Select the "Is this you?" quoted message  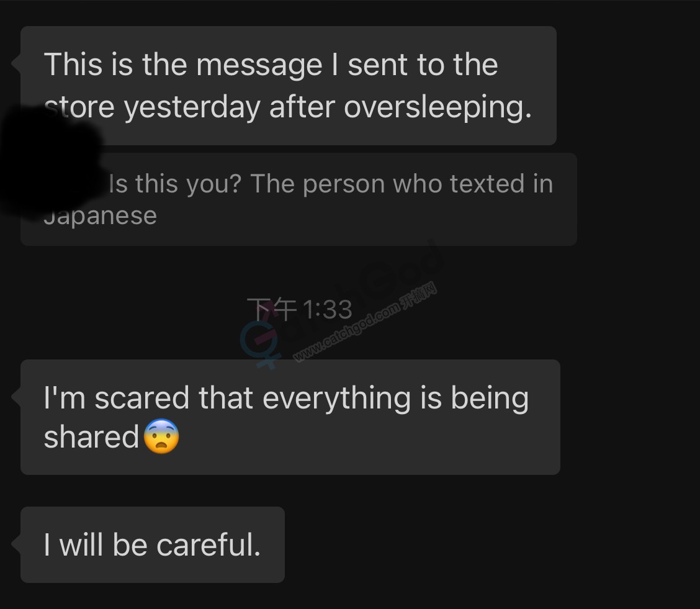pyautogui.click(x=298, y=199)
